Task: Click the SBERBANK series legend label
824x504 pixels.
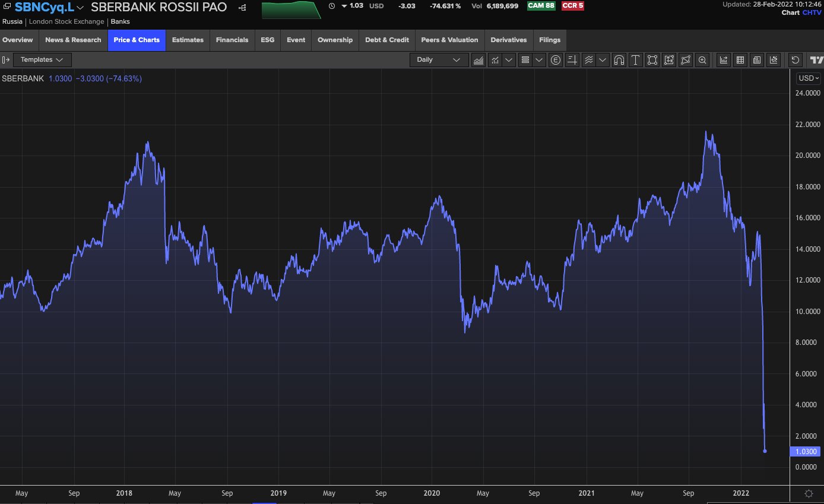Action: (23, 78)
